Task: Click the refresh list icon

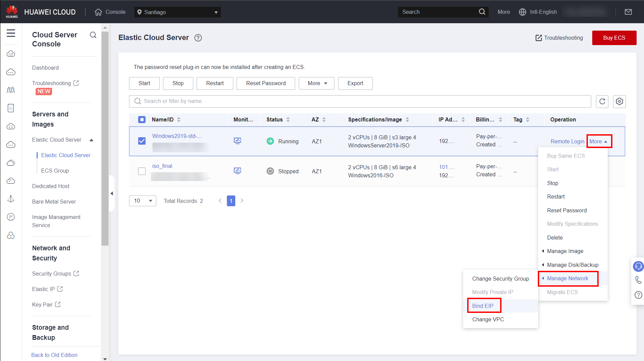Action: pyautogui.click(x=602, y=101)
